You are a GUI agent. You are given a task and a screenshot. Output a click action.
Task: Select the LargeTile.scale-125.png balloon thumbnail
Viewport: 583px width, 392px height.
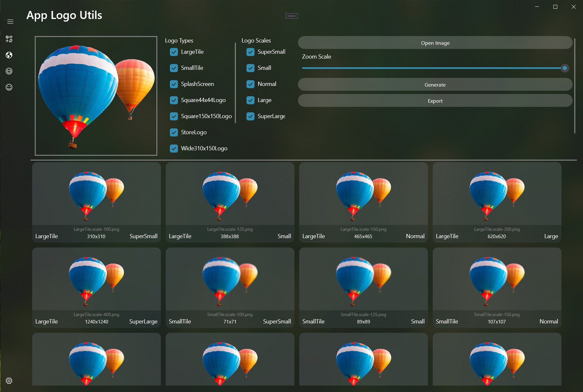point(230,196)
